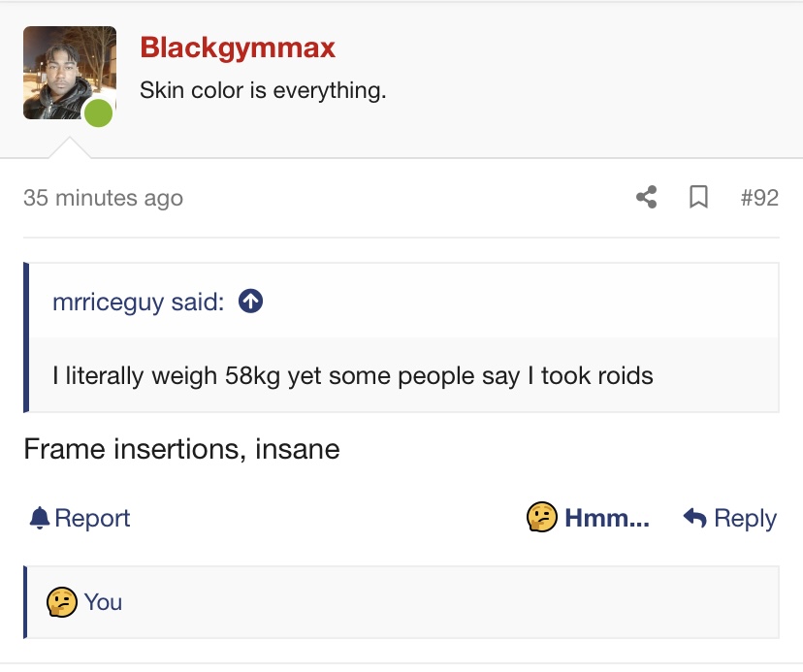Click the Skin color is everything user title
The image size is (803, 672).
[263, 90]
